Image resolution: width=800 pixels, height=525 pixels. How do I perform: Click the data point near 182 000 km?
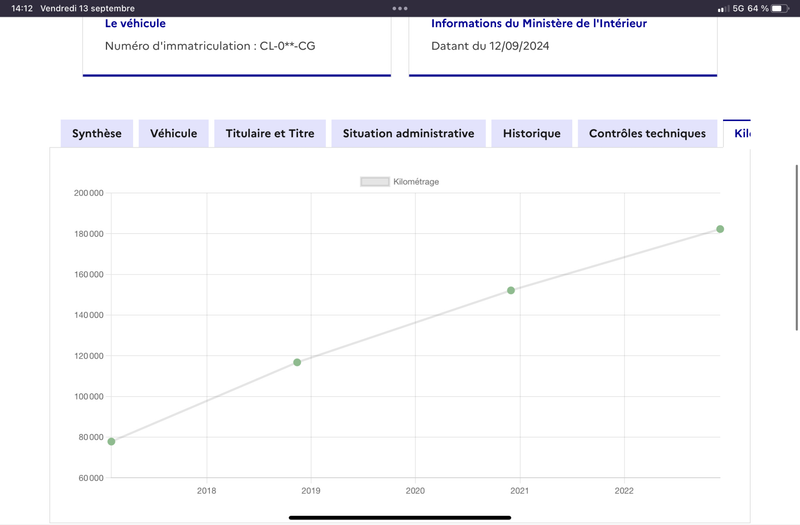point(720,229)
